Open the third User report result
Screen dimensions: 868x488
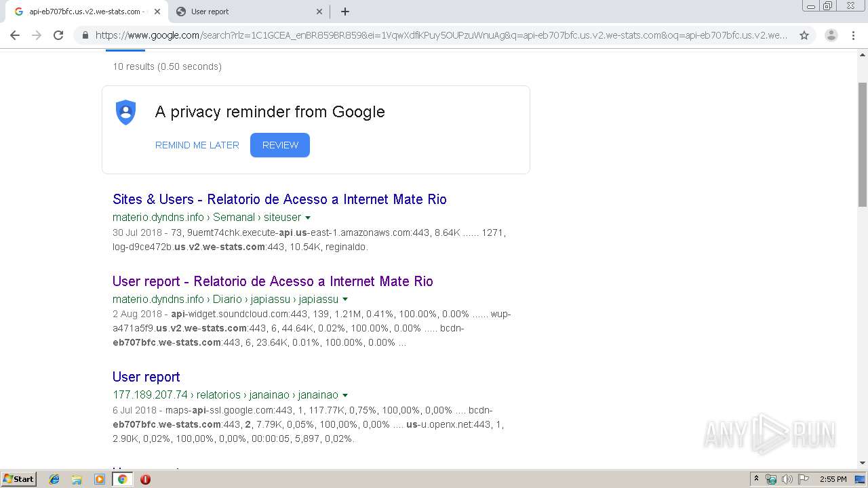[146, 377]
